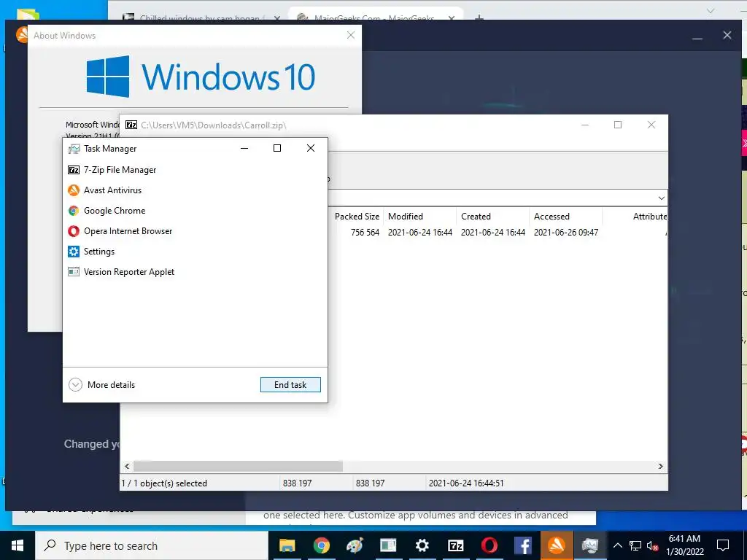The image size is (747, 560).
Task: Click the 7-Zip icon beside 7-Zip File Manager
Action: (74, 170)
